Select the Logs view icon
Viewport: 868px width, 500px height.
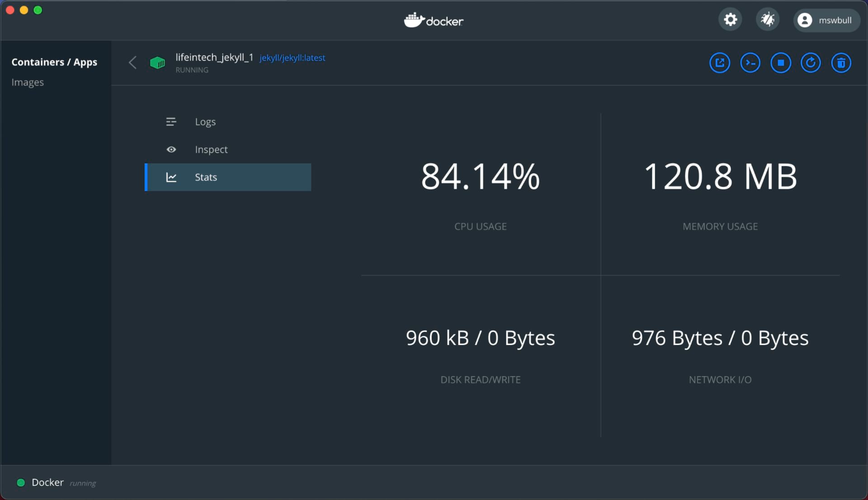(x=171, y=121)
